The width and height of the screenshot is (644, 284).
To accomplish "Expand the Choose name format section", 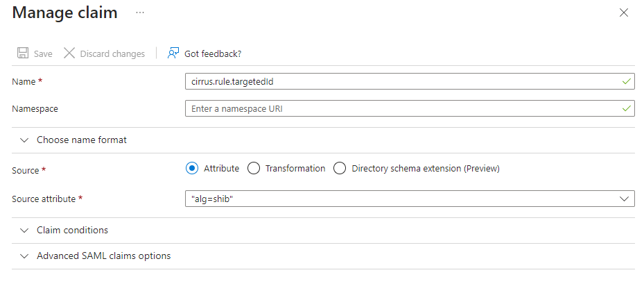I will pos(82,140).
